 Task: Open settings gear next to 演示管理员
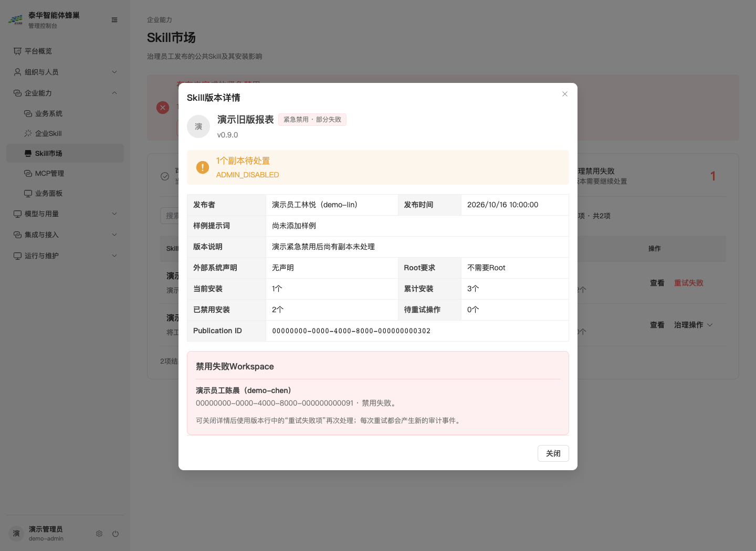click(99, 534)
